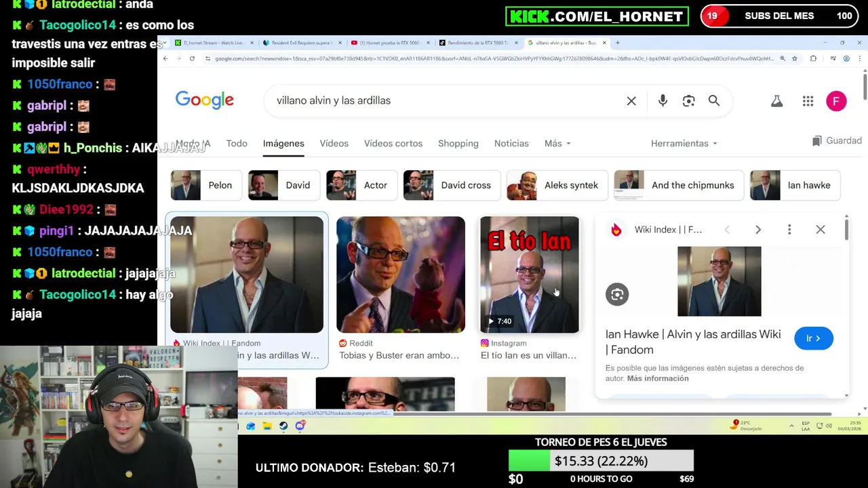Open the Videos cortos tab

pyautogui.click(x=393, y=144)
